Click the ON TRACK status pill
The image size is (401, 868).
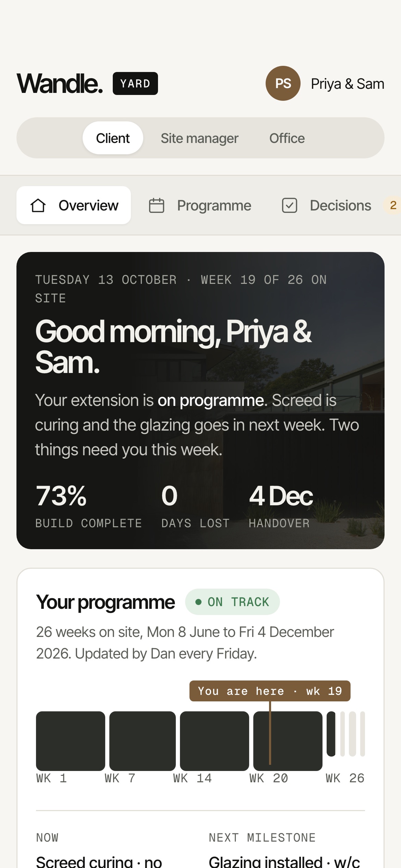[232, 602]
